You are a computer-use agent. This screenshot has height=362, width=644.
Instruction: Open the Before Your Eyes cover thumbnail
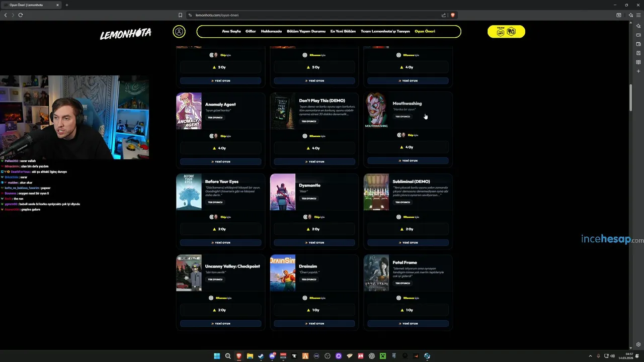click(189, 192)
